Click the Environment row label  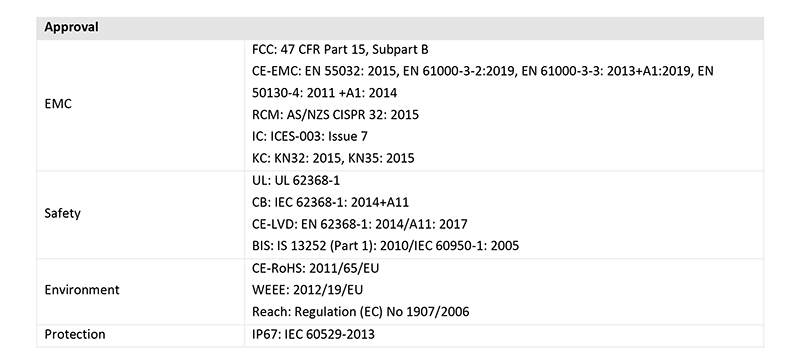tap(82, 289)
